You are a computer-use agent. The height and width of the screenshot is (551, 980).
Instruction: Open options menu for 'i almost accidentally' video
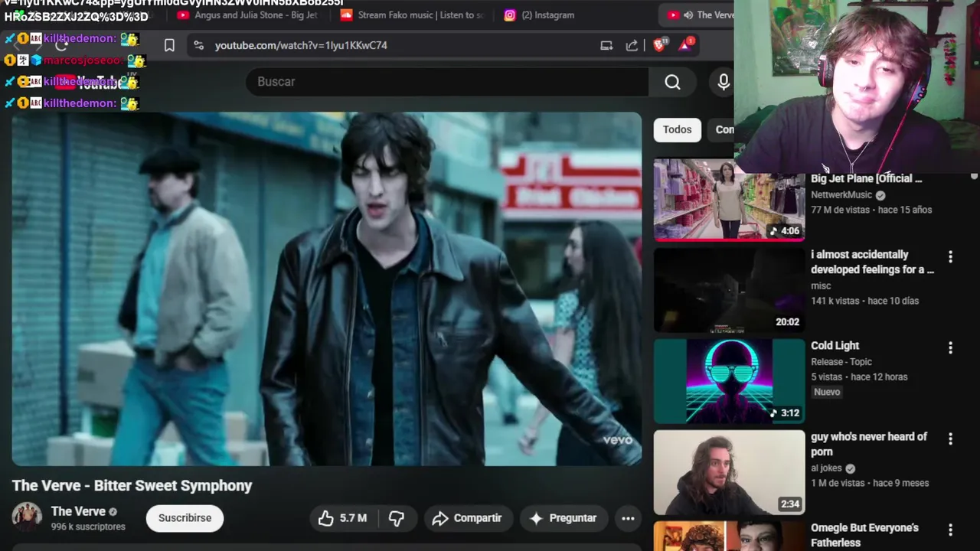[950, 257]
